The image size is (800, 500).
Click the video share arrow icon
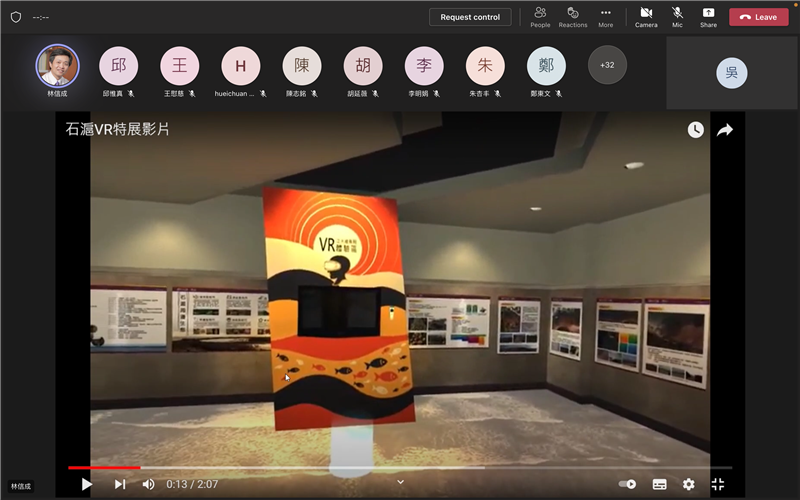click(x=725, y=130)
